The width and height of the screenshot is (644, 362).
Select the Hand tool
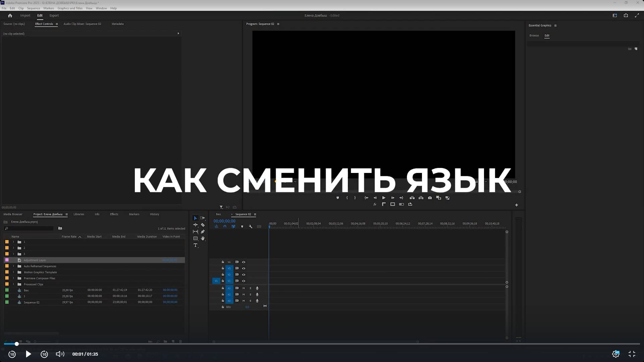pos(203,239)
